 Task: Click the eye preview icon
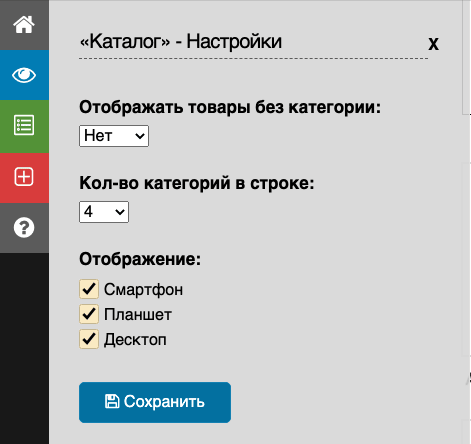pyautogui.click(x=24, y=75)
